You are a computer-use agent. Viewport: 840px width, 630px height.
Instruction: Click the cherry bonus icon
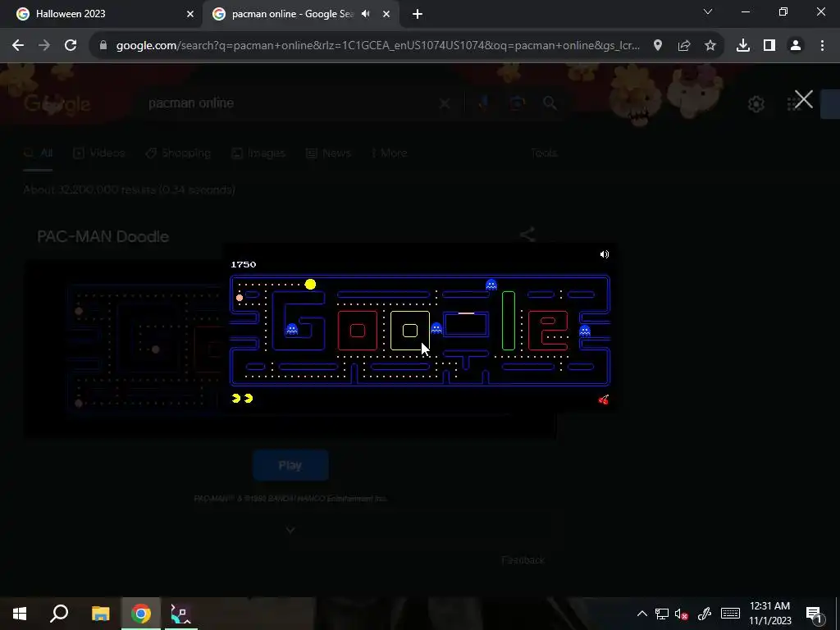click(604, 399)
